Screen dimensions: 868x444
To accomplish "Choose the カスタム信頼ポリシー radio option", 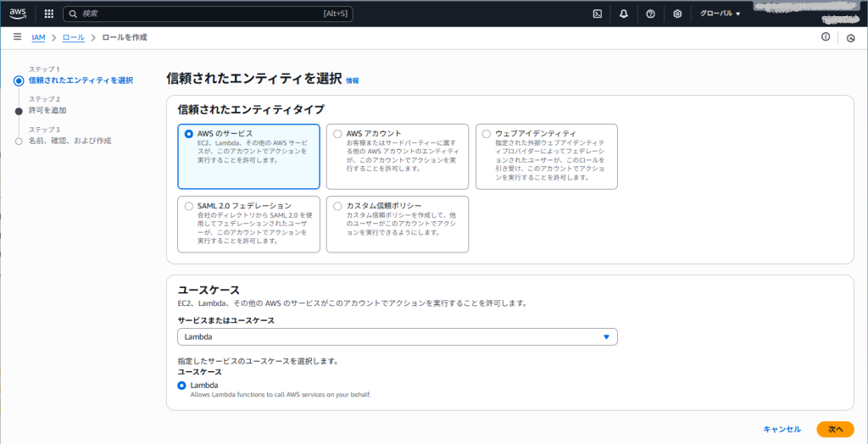I will click(x=338, y=206).
